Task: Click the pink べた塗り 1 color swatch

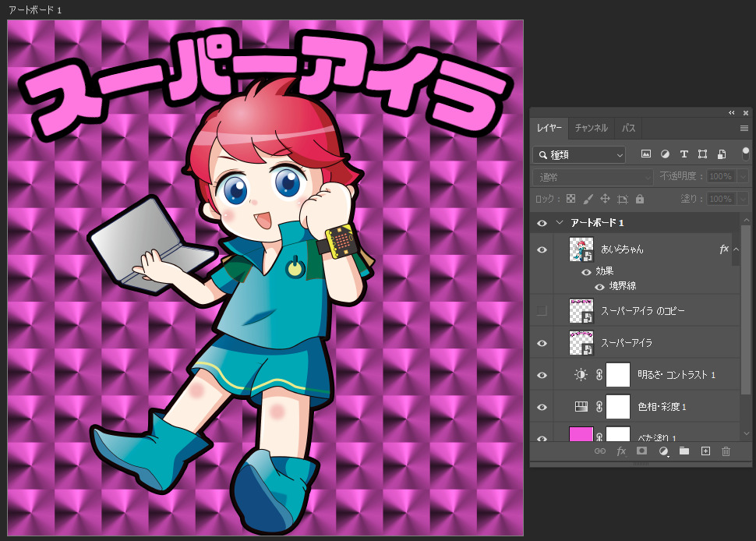Action: tap(581, 434)
